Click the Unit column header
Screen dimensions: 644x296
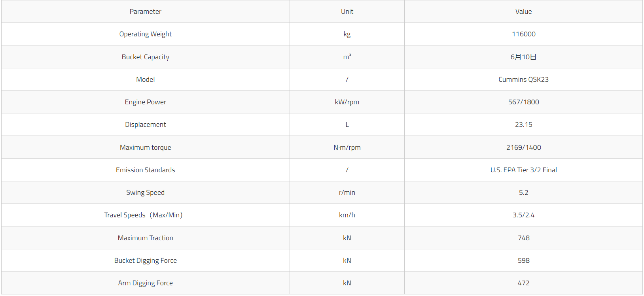pyautogui.click(x=347, y=11)
